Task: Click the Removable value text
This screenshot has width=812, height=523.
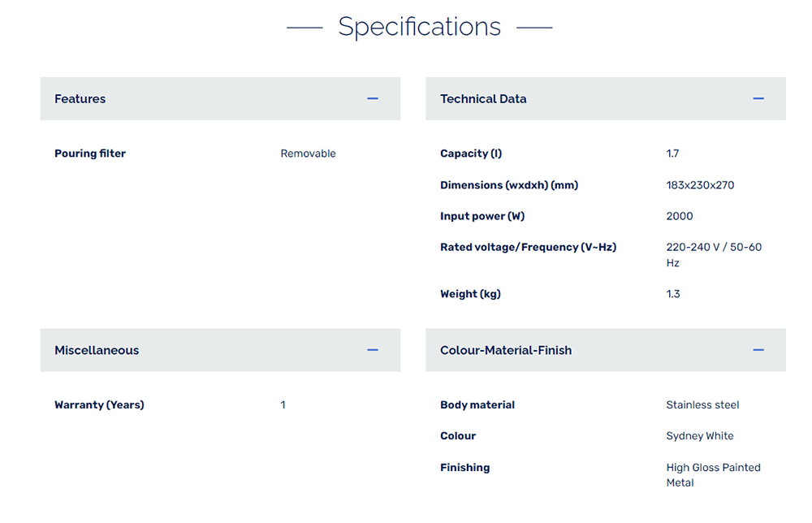Action: tap(308, 153)
